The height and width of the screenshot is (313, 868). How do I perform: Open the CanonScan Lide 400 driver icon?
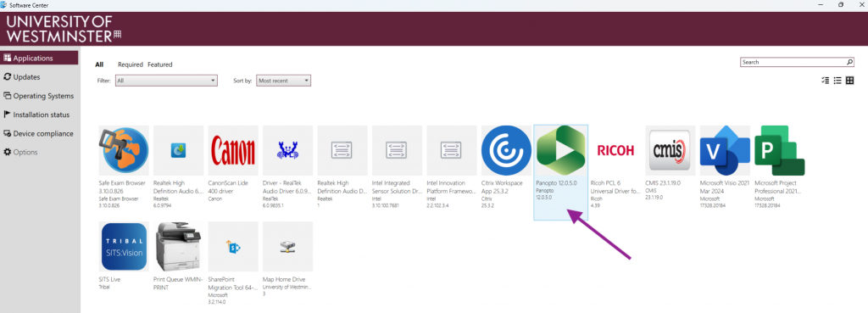[233, 151]
